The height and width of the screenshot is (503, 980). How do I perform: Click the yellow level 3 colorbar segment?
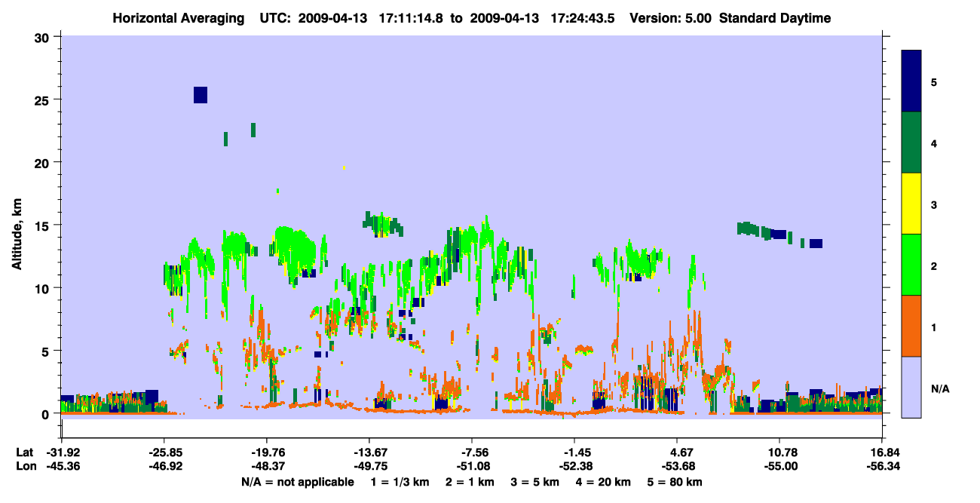point(911,204)
